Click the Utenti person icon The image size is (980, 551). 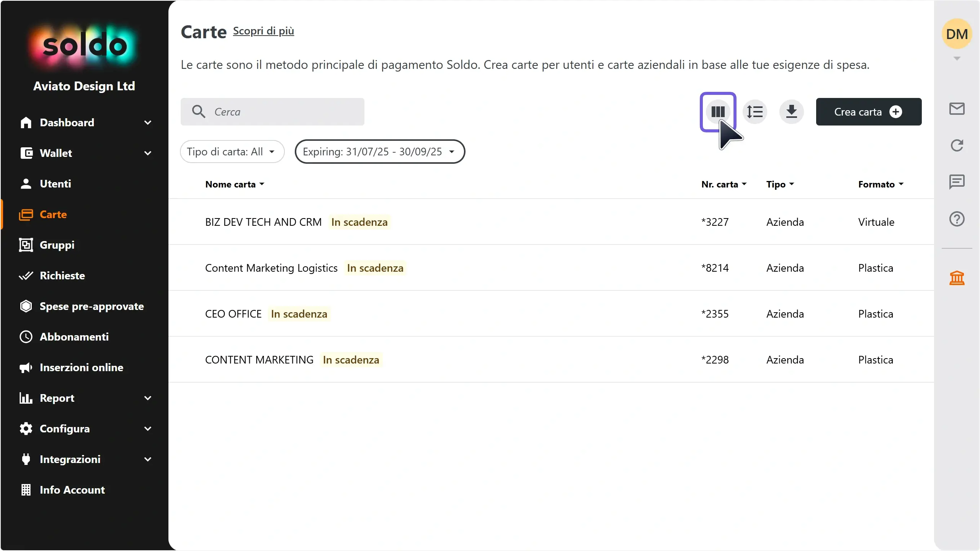[26, 184]
